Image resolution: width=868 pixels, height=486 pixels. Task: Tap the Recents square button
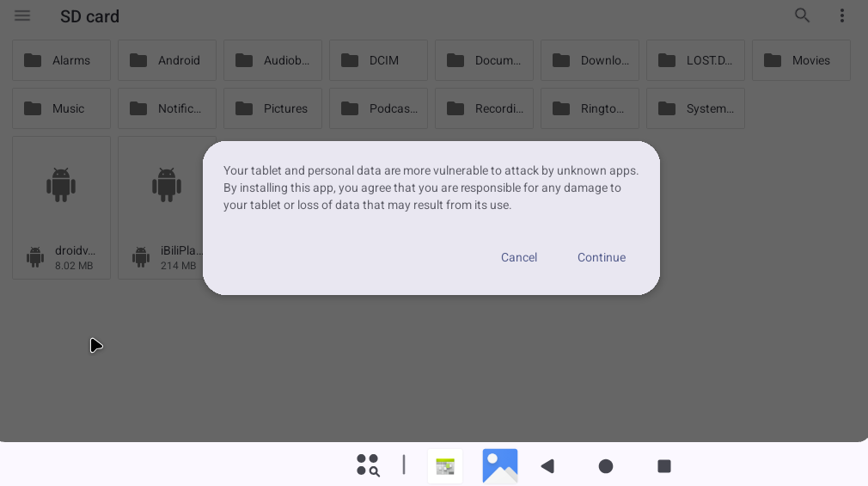[664, 466]
